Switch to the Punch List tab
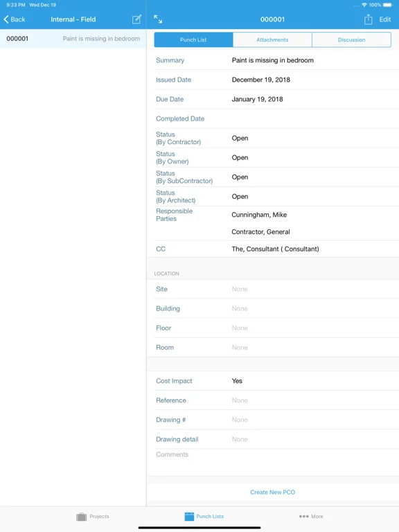The height and width of the screenshot is (532, 399). 193,39
